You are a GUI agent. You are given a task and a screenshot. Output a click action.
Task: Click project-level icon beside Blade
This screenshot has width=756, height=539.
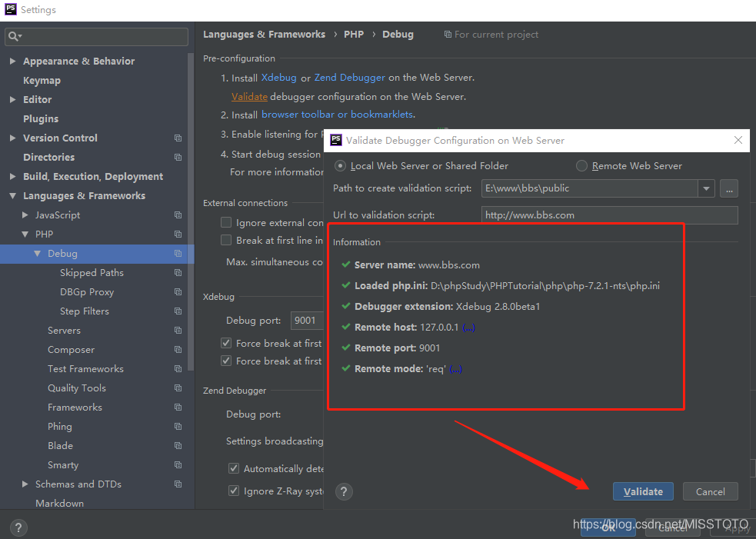(178, 446)
